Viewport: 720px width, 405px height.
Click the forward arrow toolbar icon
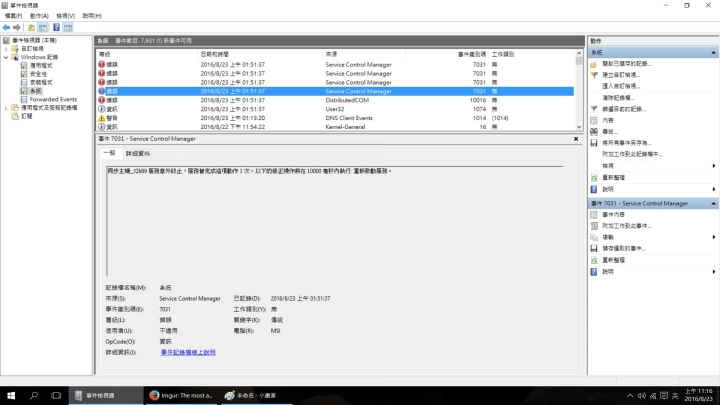pyautogui.click(x=17, y=28)
